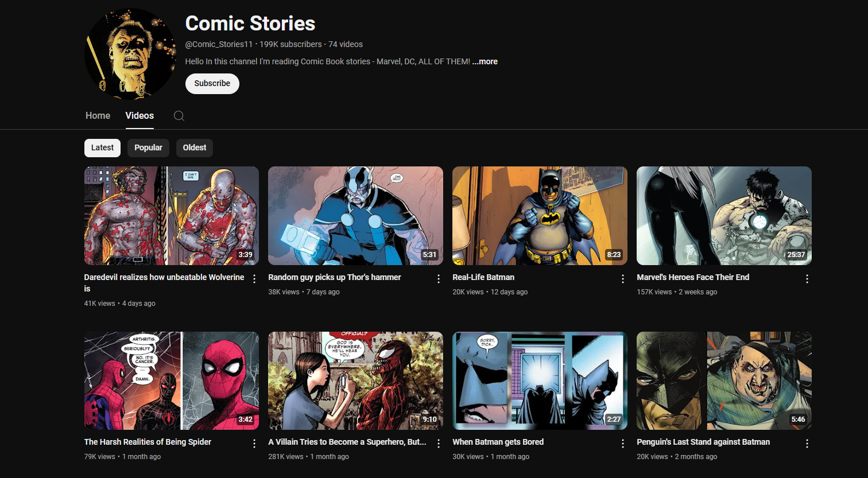Open options menu for Penguin's Last Stand video
Viewport: 868px width, 478px height.
point(807,444)
